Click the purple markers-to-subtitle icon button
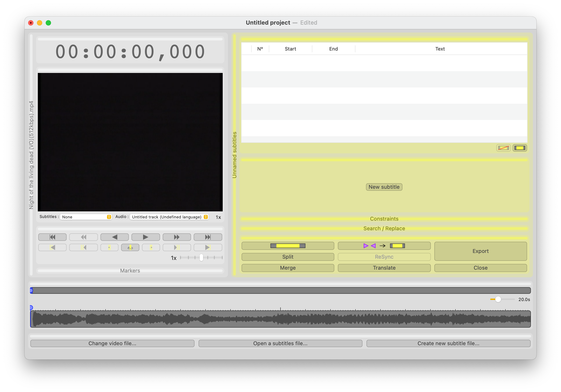This screenshot has width=561, height=392. tap(384, 246)
